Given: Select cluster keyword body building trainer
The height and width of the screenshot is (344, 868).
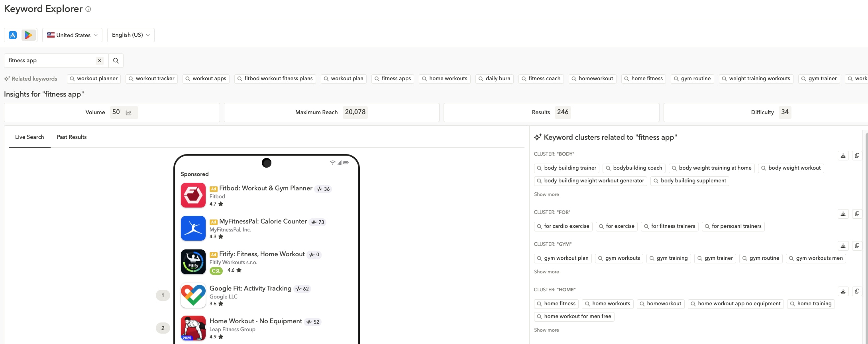Looking at the screenshot, I should (x=567, y=168).
